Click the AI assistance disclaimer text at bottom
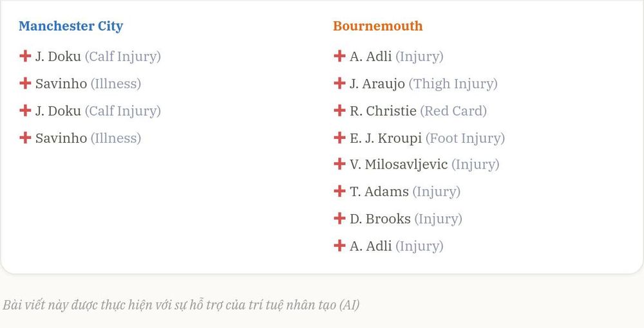 point(181,305)
